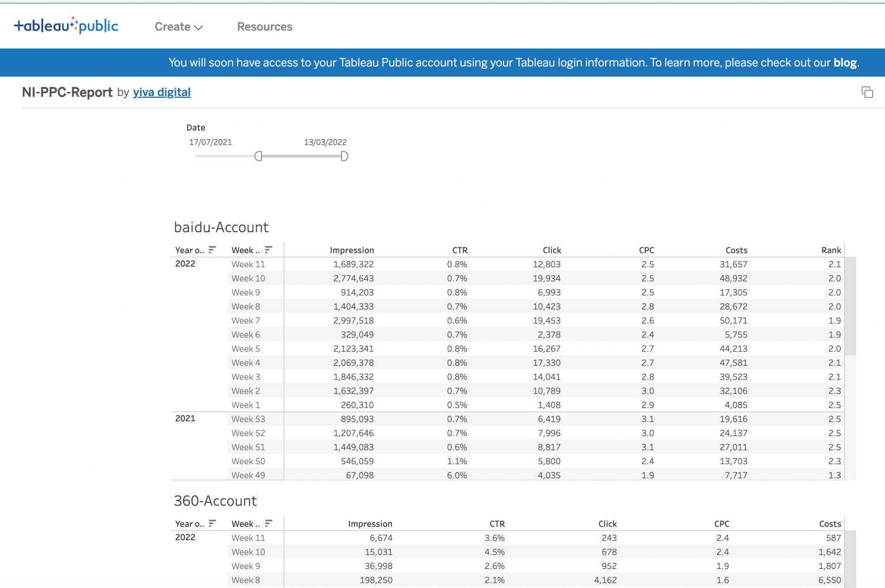Visit the yiva digital author link
This screenshot has width=885, height=588.
click(x=162, y=92)
